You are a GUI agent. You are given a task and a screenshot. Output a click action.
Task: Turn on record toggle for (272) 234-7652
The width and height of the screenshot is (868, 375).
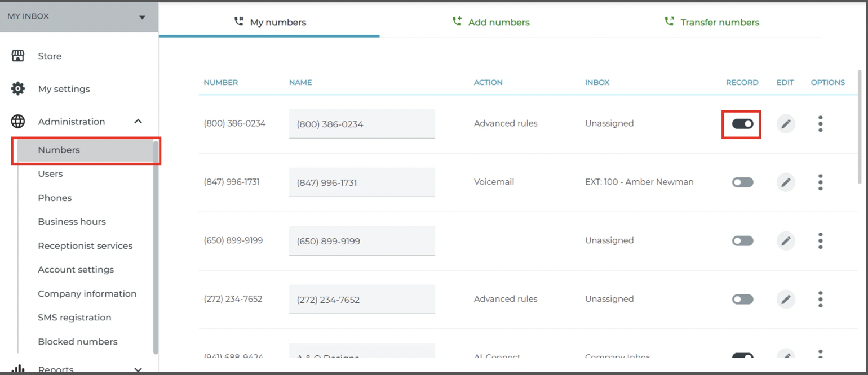pos(742,300)
